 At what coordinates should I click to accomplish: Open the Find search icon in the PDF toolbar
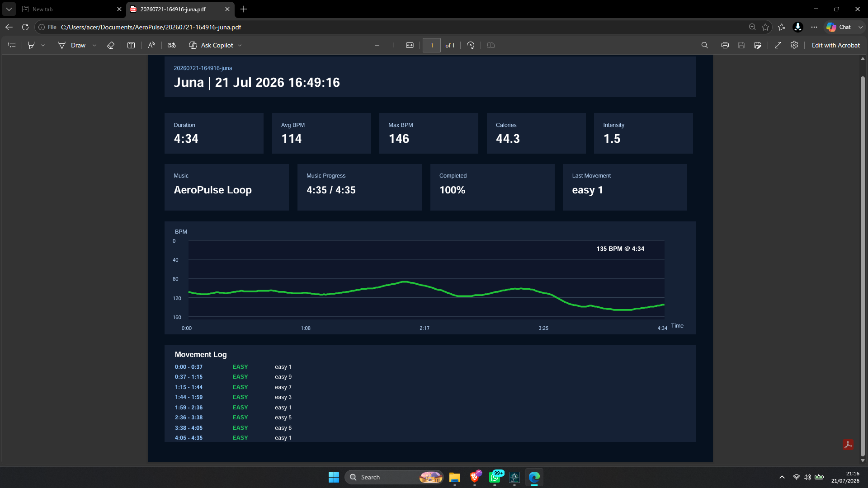[x=704, y=45]
